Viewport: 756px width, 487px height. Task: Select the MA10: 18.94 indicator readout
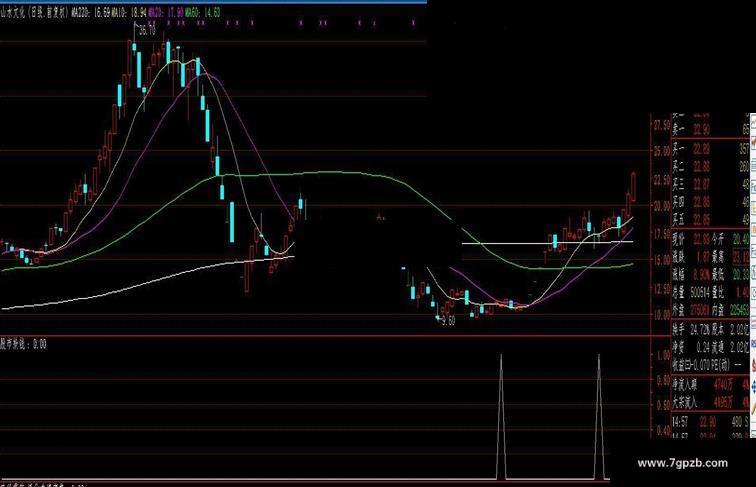click(x=129, y=13)
